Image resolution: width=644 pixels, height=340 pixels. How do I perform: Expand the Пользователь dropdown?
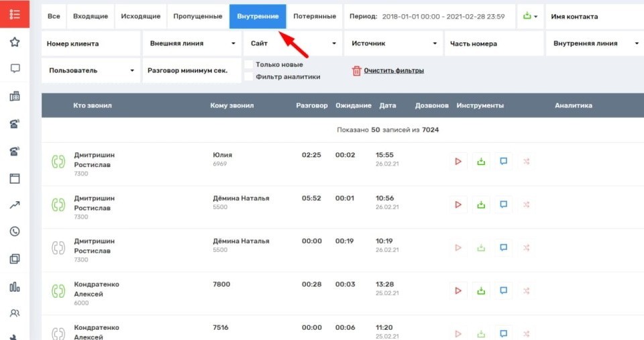coord(91,70)
